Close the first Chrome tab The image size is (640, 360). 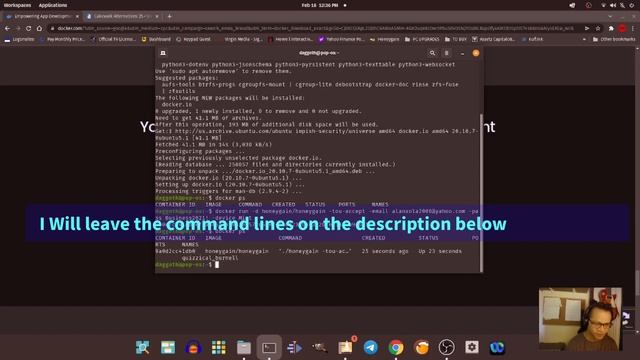click(77, 16)
